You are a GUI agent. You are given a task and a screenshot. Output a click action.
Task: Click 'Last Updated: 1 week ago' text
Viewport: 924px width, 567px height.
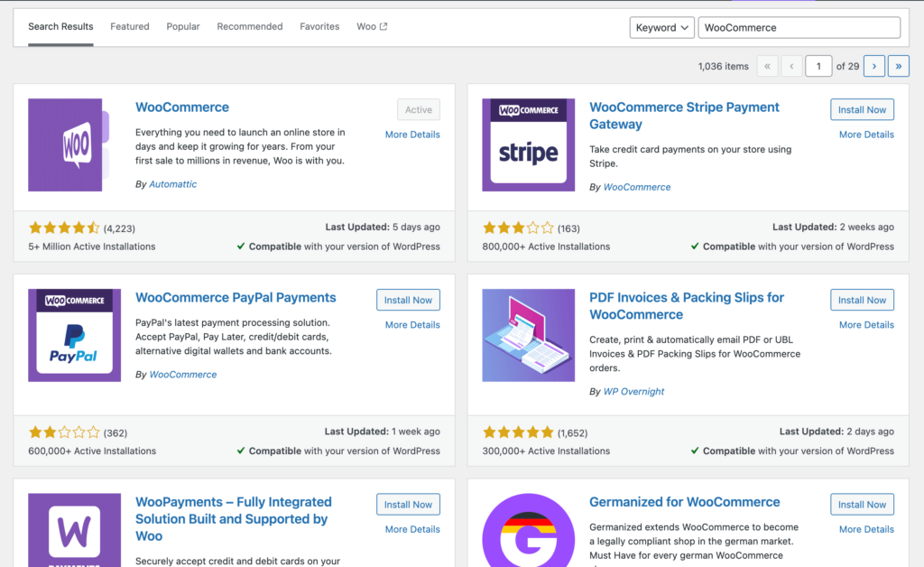tap(382, 432)
